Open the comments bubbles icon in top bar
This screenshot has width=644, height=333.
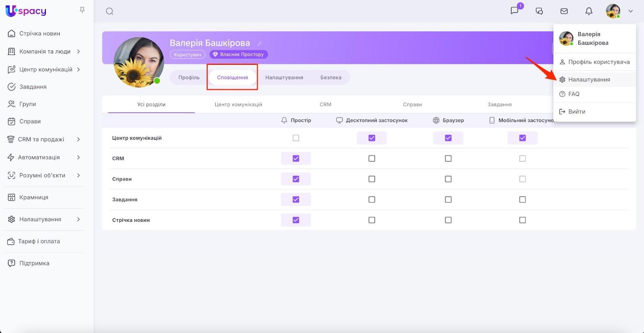[539, 11]
